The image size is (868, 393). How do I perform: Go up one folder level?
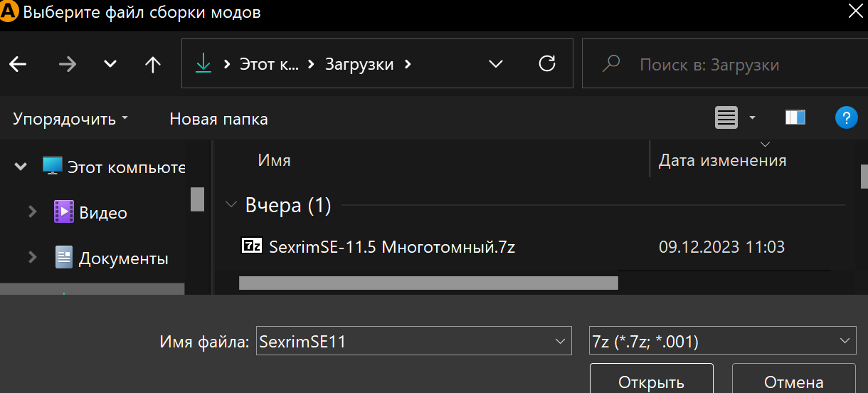point(152,64)
